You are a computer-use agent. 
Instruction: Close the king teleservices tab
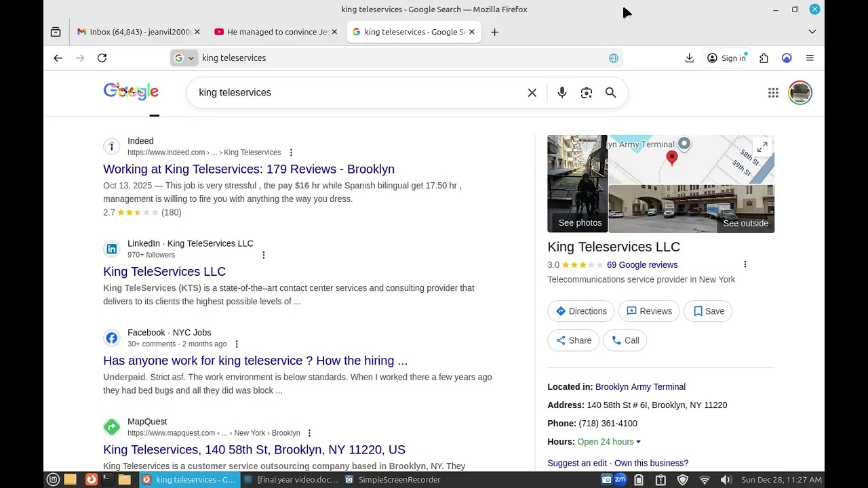pos(471,32)
